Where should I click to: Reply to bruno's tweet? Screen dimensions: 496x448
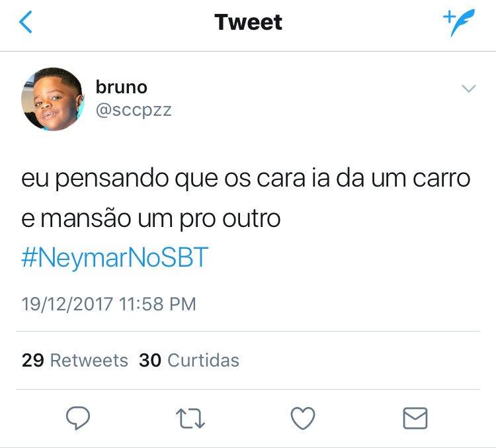tap(79, 418)
